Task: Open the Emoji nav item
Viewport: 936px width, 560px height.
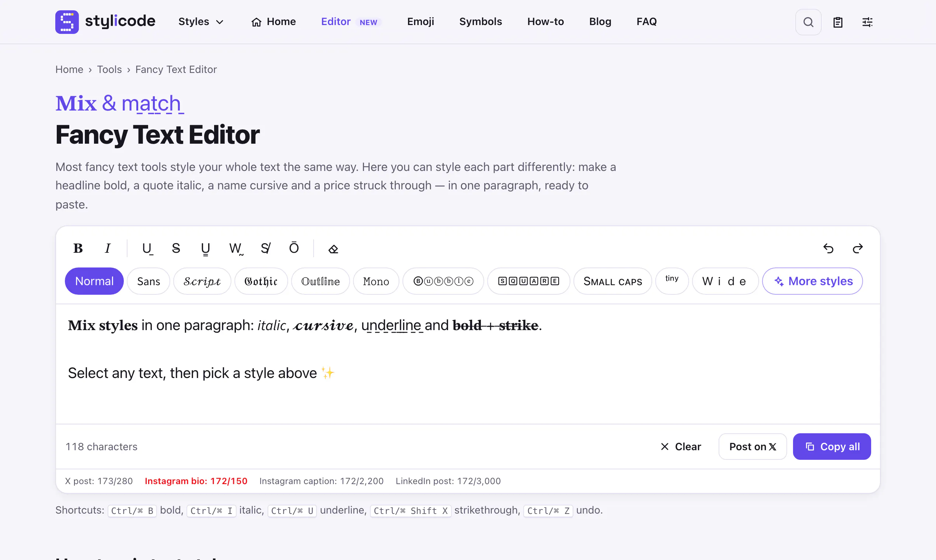Action: coord(420,22)
